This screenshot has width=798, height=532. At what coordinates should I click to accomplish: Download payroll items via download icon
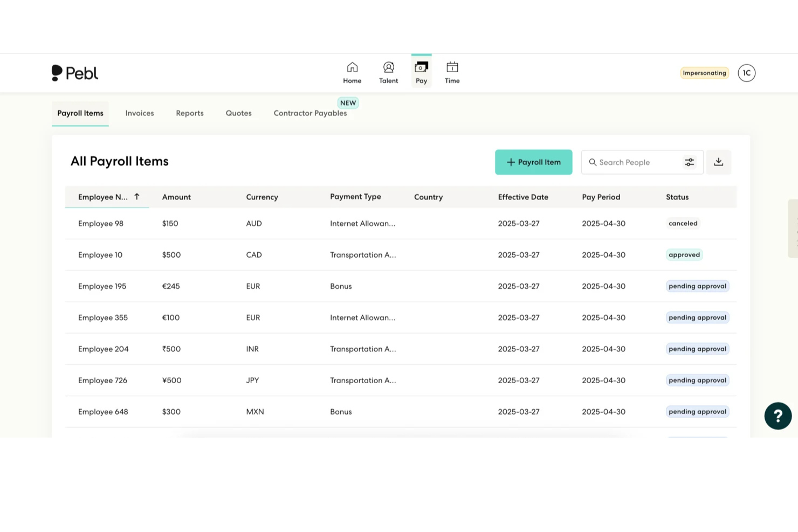719,162
